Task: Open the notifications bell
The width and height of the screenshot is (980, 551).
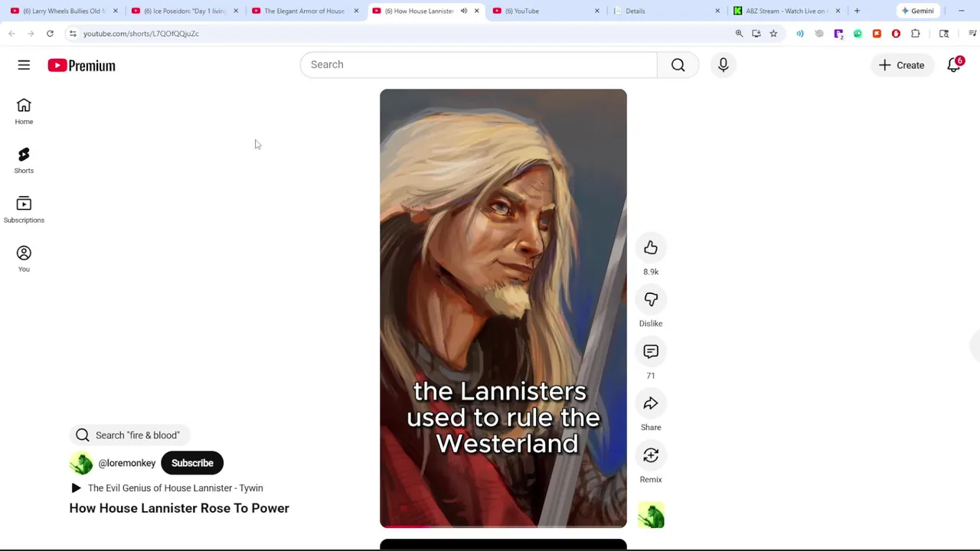Action: [x=954, y=65]
